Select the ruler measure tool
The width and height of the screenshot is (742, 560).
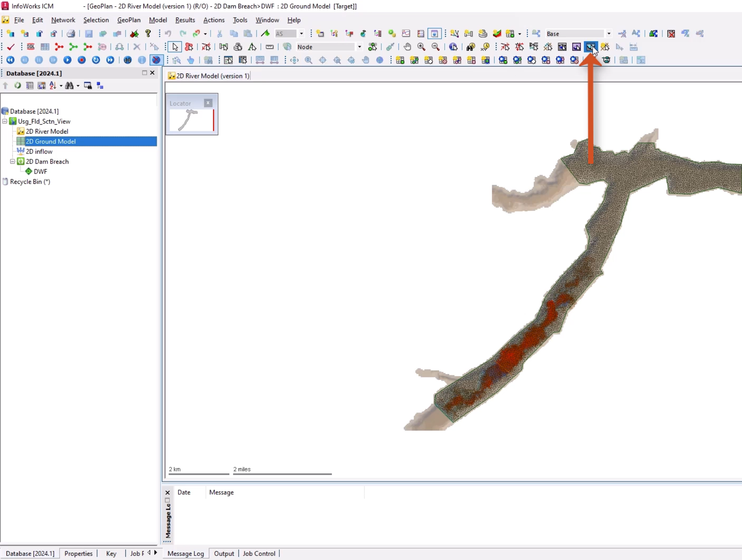pyautogui.click(x=270, y=47)
